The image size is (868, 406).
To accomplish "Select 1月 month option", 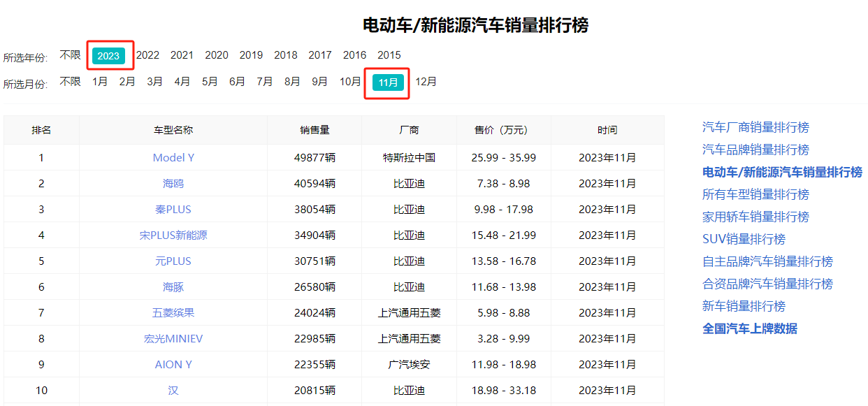I will [x=100, y=82].
